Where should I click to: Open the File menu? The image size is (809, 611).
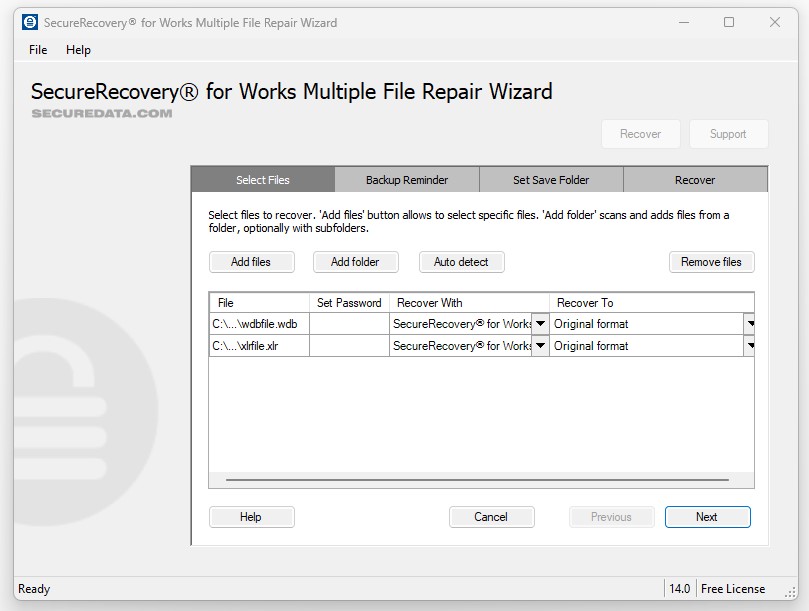coord(38,50)
